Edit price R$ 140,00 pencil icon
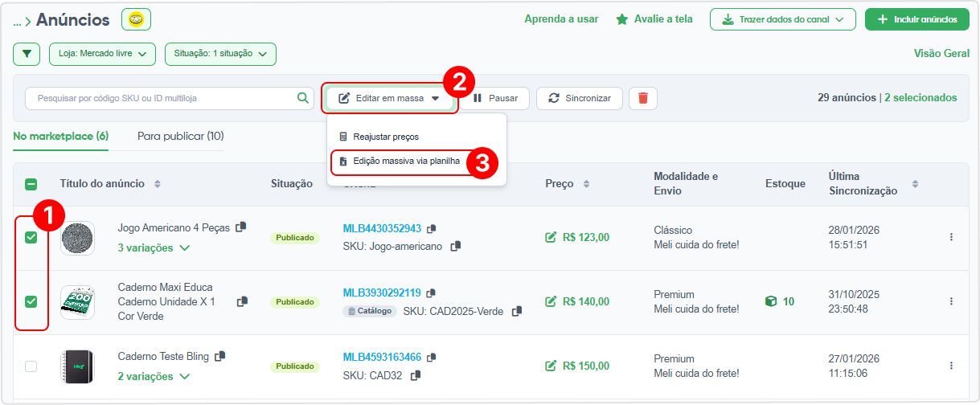The width and height of the screenshot is (980, 405). click(x=551, y=301)
